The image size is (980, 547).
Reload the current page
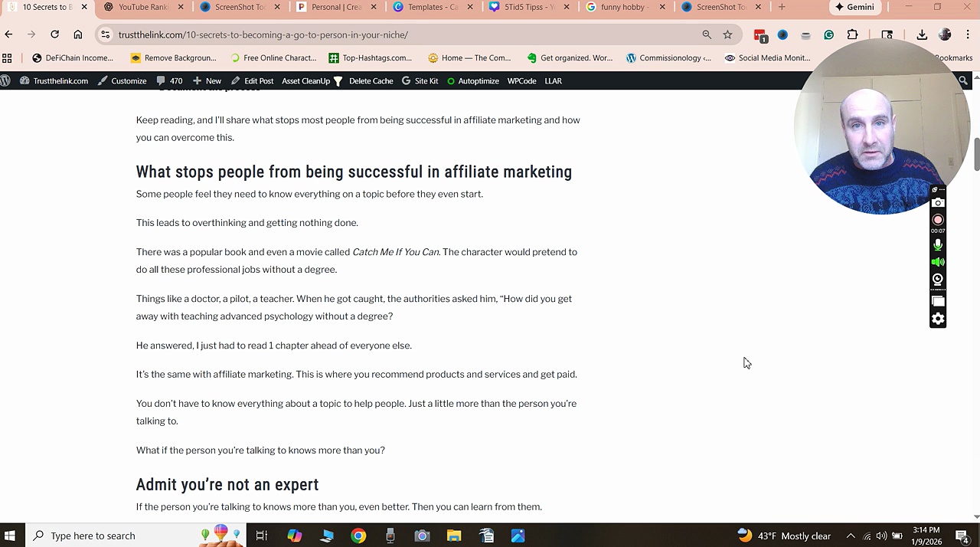(55, 34)
